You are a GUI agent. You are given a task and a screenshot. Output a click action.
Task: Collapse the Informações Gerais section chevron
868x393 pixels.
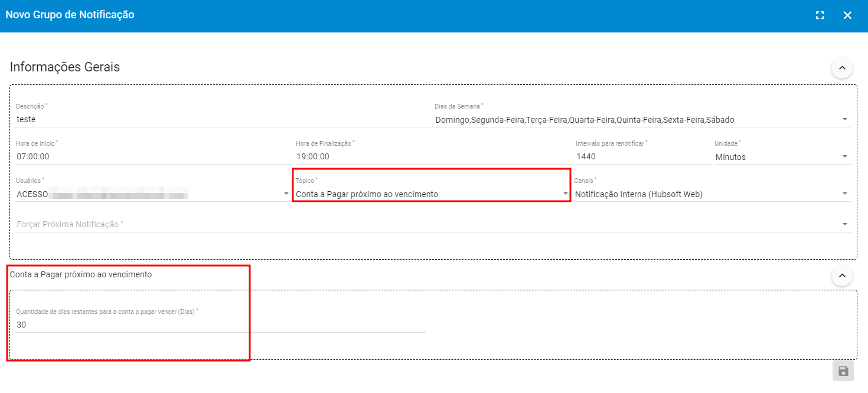[841, 68]
